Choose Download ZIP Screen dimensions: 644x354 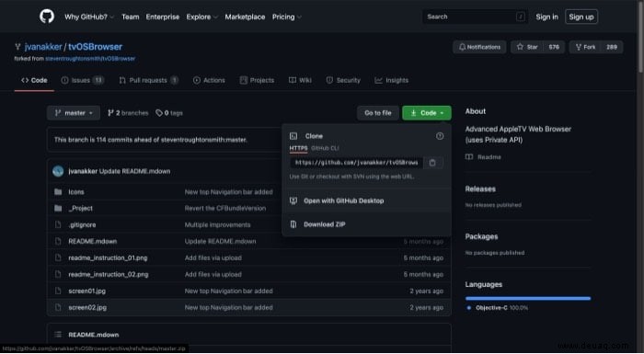(366, 224)
